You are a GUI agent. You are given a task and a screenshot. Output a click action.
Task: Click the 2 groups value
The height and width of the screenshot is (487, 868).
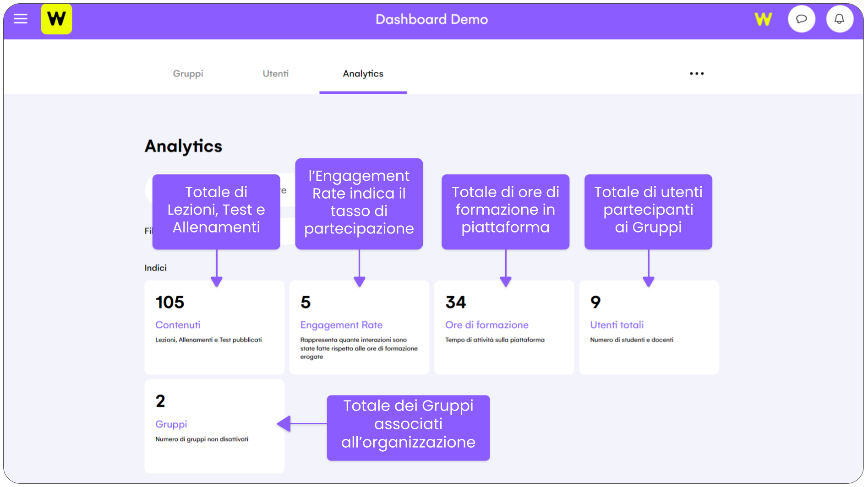point(160,401)
